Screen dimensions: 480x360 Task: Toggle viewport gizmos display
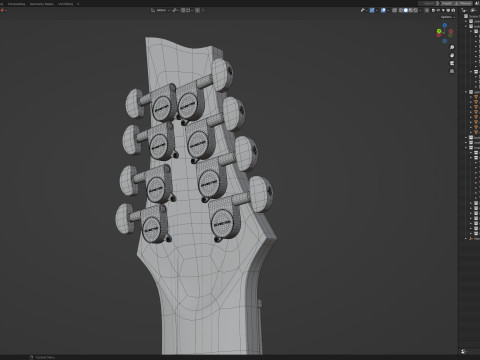pyautogui.click(x=372, y=10)
